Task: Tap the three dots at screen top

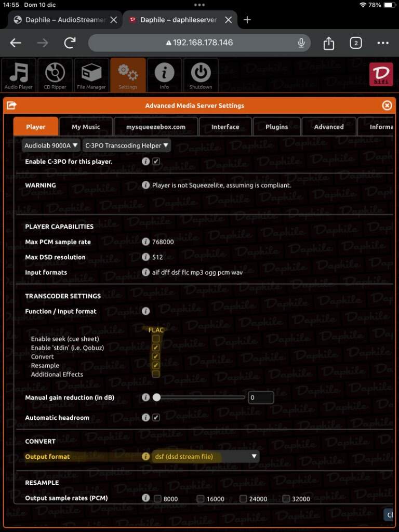Action: click(x=199, y=5)
